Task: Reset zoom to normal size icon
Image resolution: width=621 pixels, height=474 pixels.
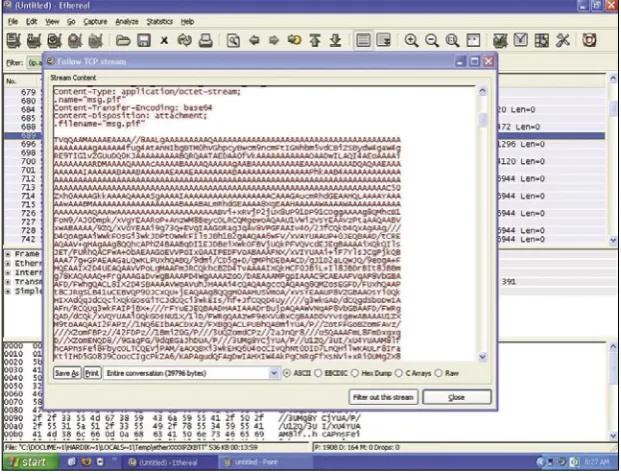Action: pyautogui.click(x=452, y=40)
